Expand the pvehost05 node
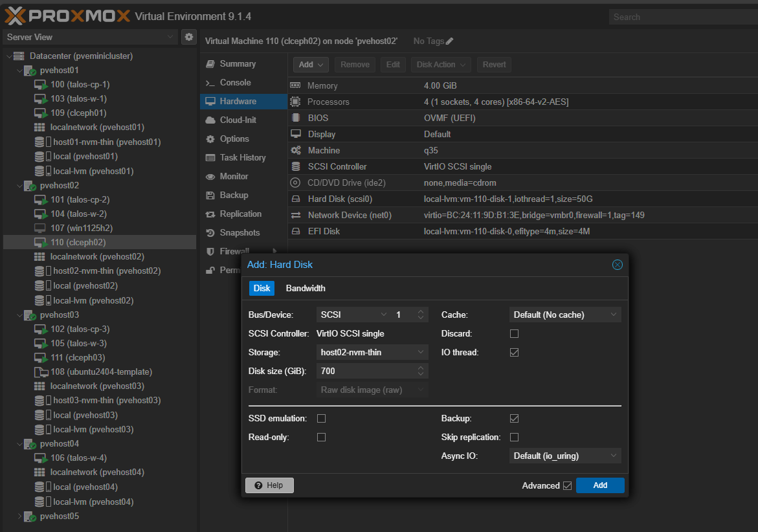The height and width of the screenshot is (532, 758). 19,516
